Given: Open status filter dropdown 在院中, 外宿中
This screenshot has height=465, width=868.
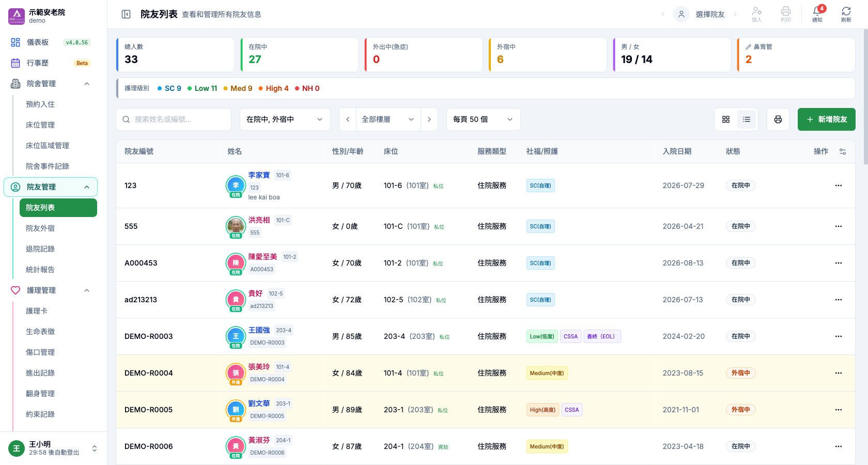Looking at the screenshot, I should coord(285,119).
